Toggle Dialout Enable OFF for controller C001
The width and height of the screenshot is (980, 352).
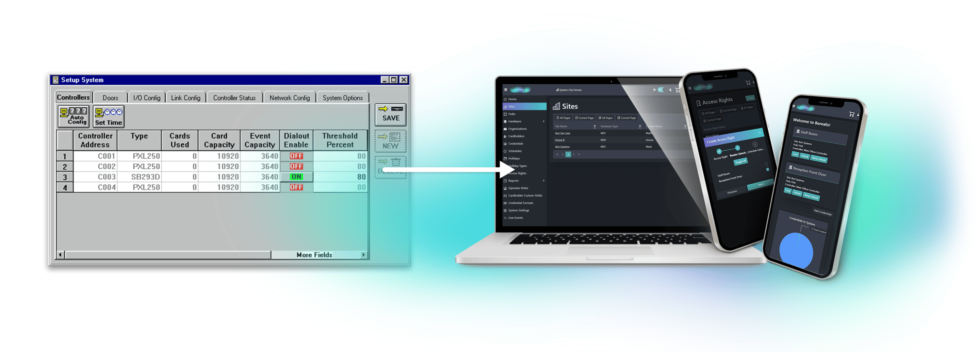tap(296, 156)
